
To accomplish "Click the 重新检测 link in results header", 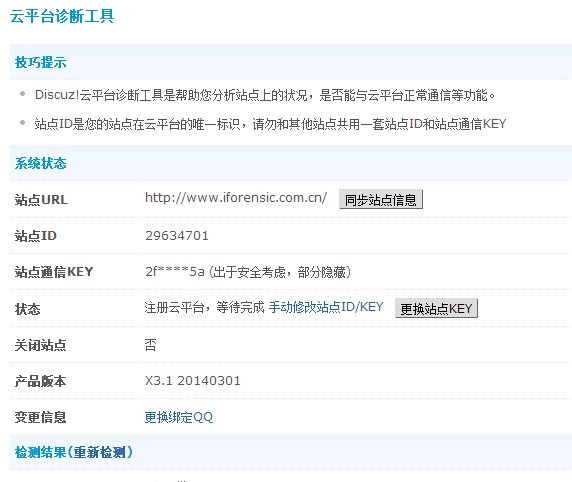I will click(99, 452).
